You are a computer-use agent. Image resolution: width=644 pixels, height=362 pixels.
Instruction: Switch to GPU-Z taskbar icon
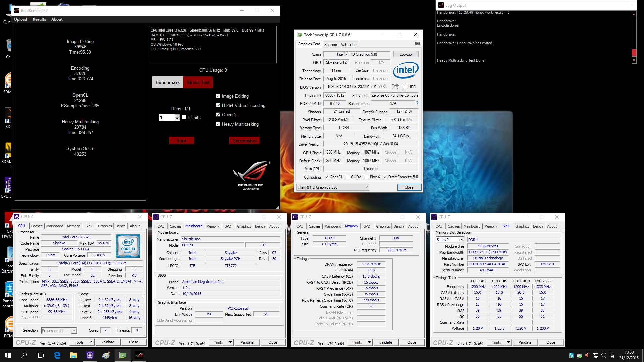coord(123,355)
